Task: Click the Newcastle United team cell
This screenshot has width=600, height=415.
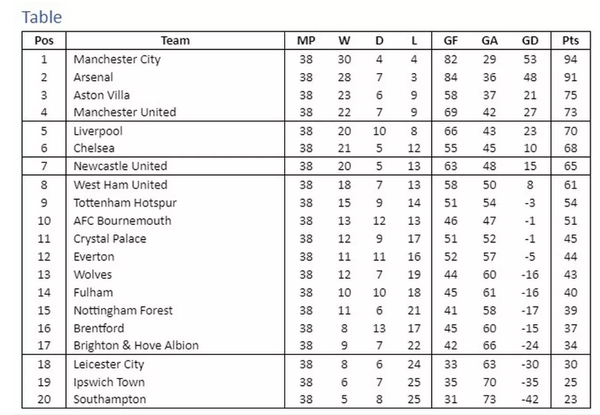Action: 120,166
